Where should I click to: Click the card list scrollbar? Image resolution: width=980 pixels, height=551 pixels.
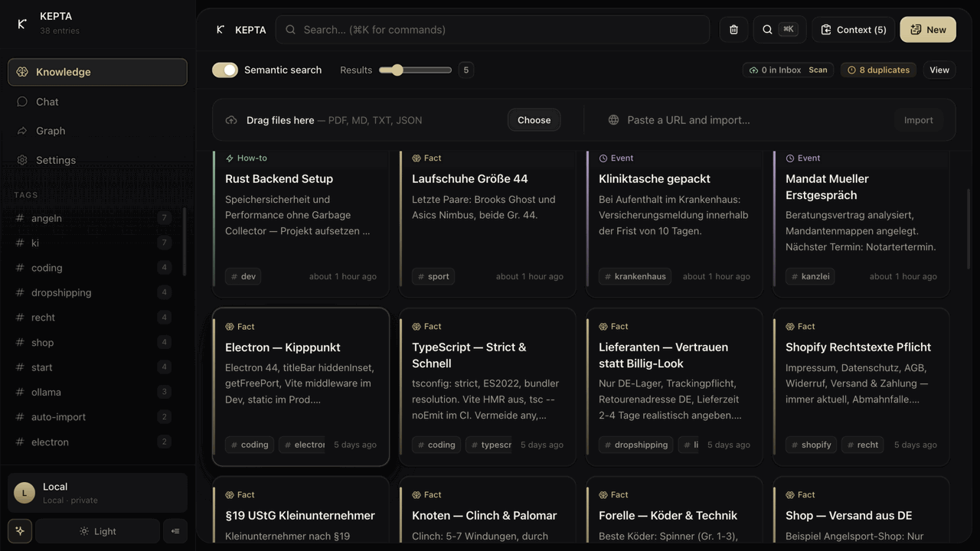[x=969, y=230]
